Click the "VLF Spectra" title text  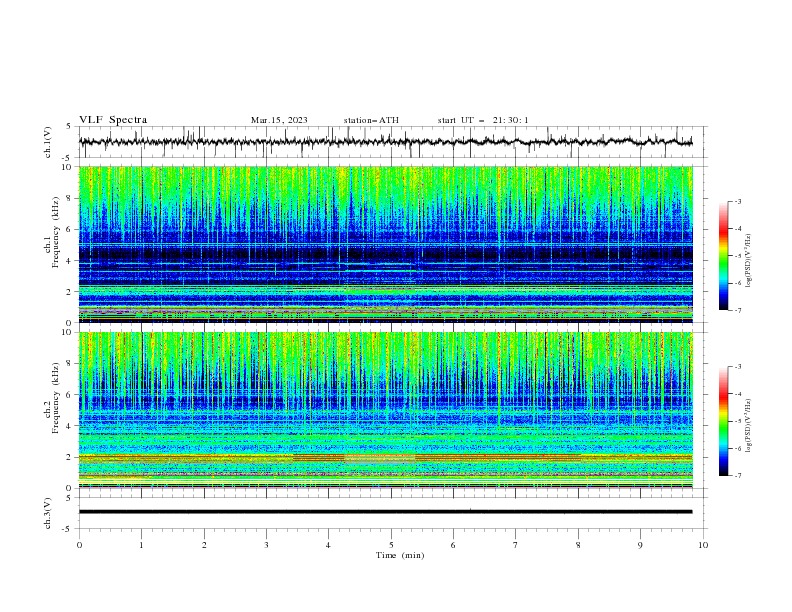pos(113,120)
